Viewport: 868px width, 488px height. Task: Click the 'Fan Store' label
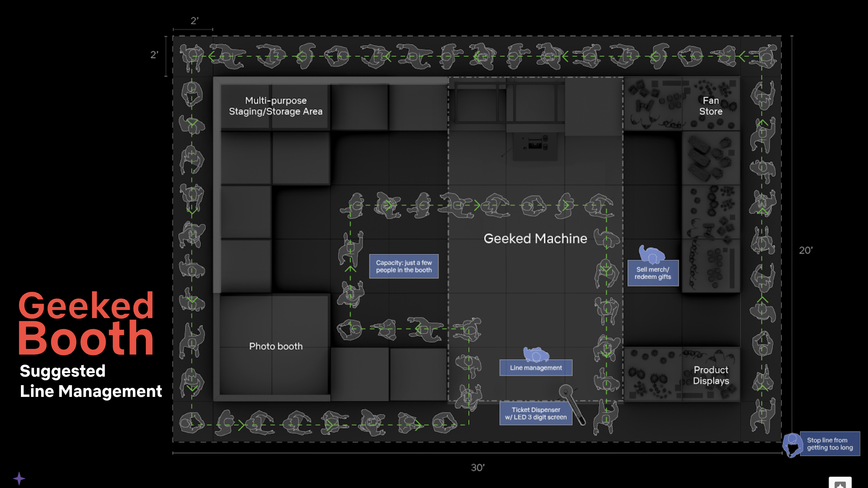click(711, 106)
